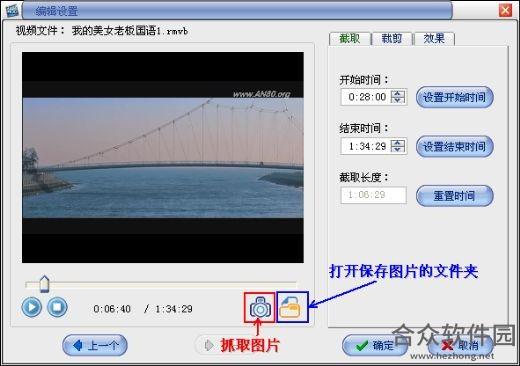520x366 pixels.
Task: Decrease end time with down arrow
Action: pos(398,149)
